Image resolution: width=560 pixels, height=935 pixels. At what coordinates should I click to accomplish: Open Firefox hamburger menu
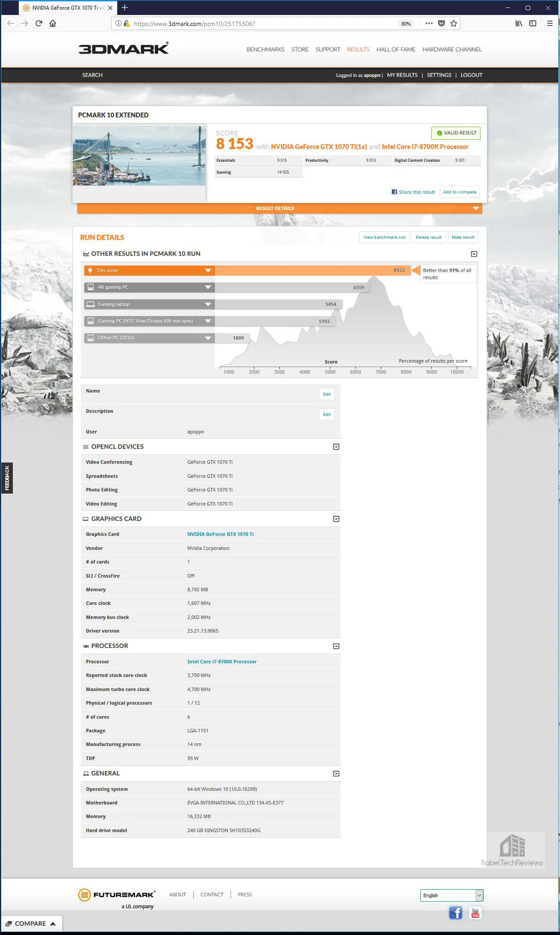click(549, 23)
